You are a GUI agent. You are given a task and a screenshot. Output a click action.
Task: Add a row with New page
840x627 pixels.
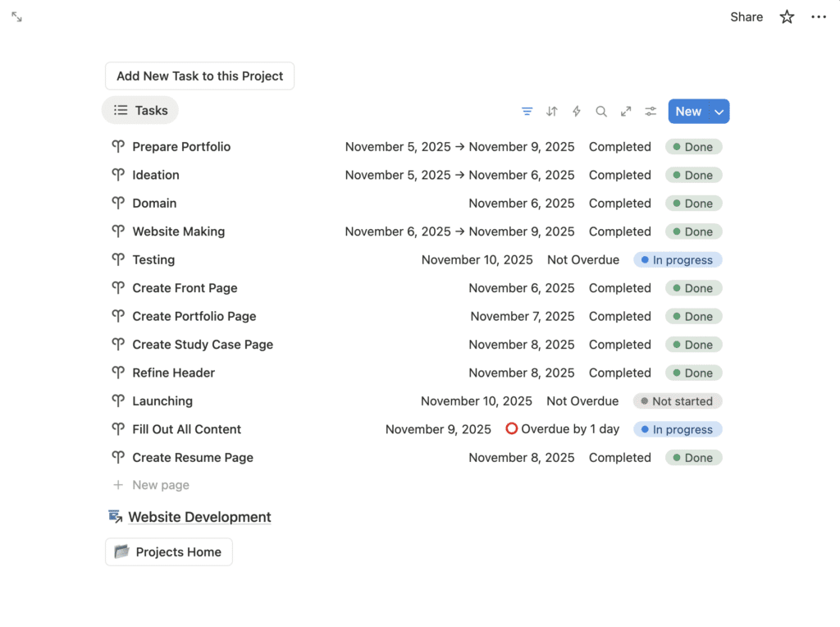click(160, 485)
